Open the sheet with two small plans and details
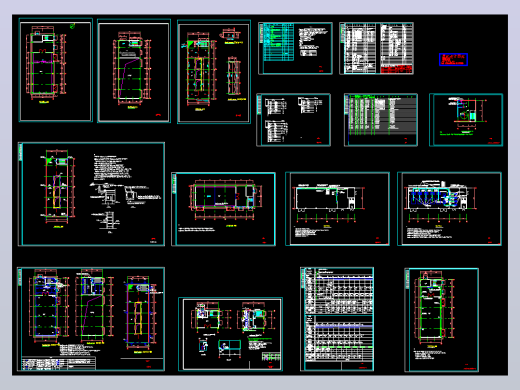The image size is (520, 390). pyautogui.click(x=231, y=334)
